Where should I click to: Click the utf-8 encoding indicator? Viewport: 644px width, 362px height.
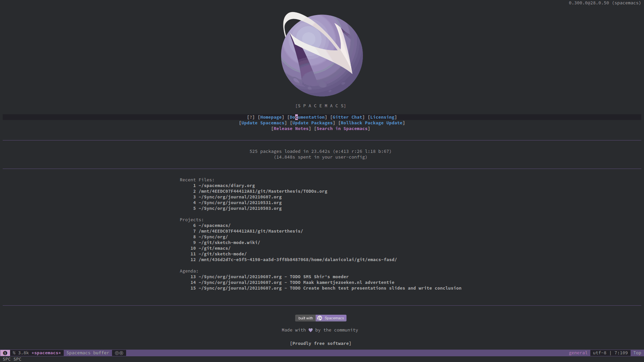point(600,353)
